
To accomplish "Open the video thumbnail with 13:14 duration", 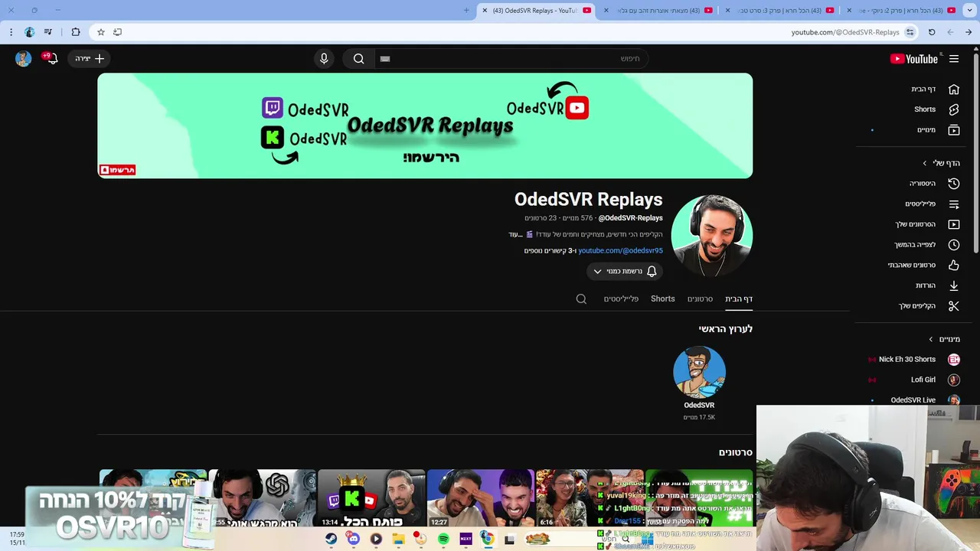I will (x=371, y=498).
